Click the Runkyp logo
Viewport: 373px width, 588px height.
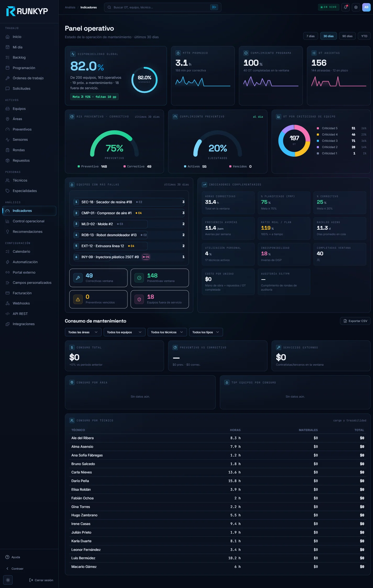[x=27, y=11]
